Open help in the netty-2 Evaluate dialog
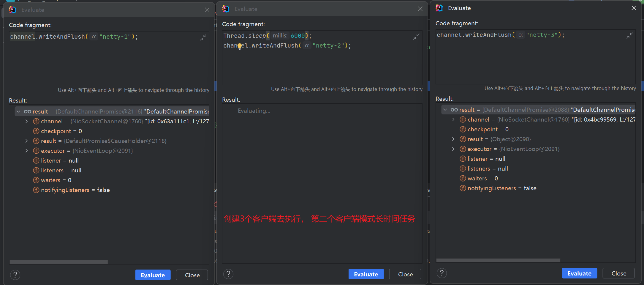Screen dimensions: 644x285 click(228, 274)
